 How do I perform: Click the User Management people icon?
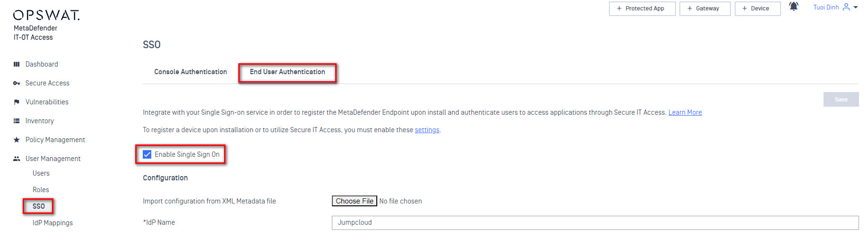tap(17, 159)
